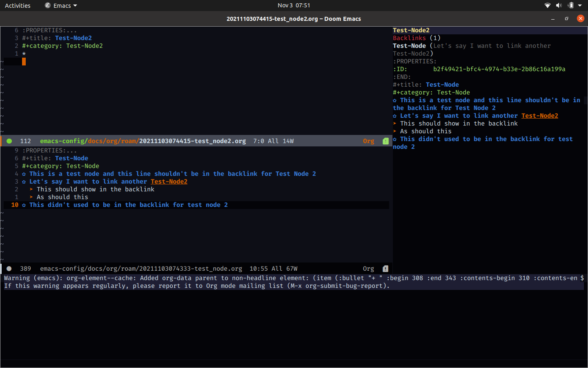Image resolution: width=588 pixels, height=368 pixels.
Task: Click the buffer indicator circle in the bottom modeline
Action: pos(9,269)
